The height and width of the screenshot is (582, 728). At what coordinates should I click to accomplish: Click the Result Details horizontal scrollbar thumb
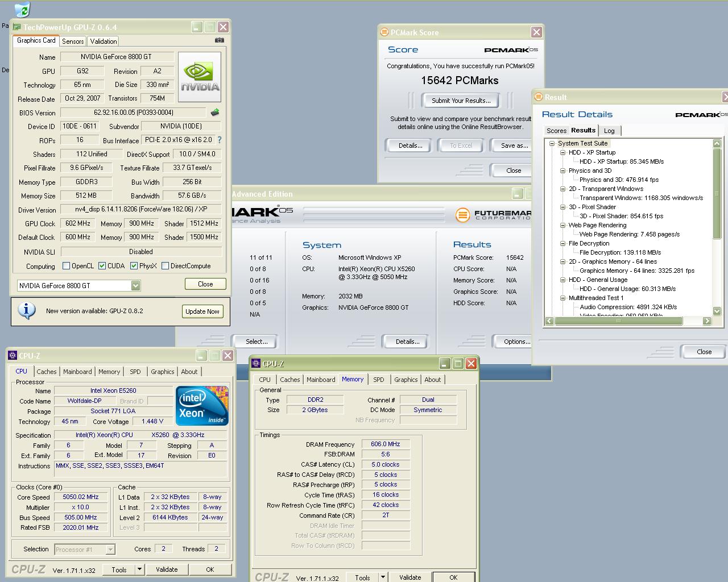618,321
